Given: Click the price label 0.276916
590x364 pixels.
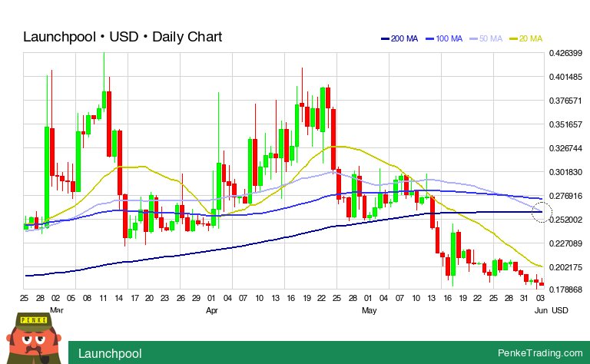Looking at the screenshot, I should (x=565, y=196).
